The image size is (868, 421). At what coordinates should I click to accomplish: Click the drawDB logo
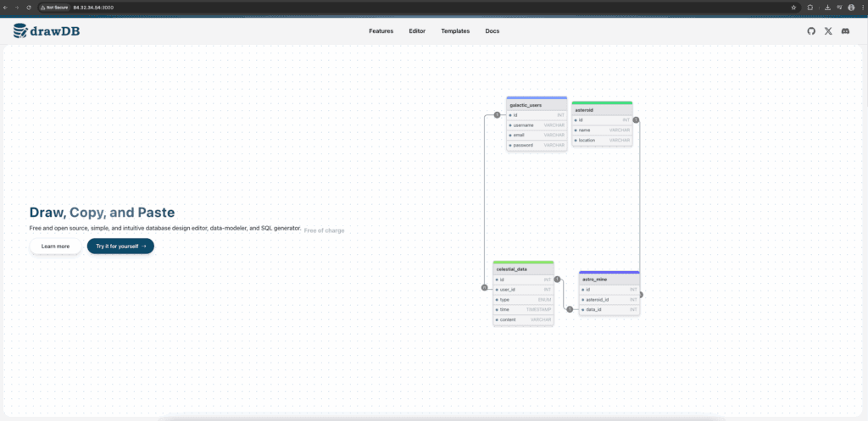[x=47, y=31]
